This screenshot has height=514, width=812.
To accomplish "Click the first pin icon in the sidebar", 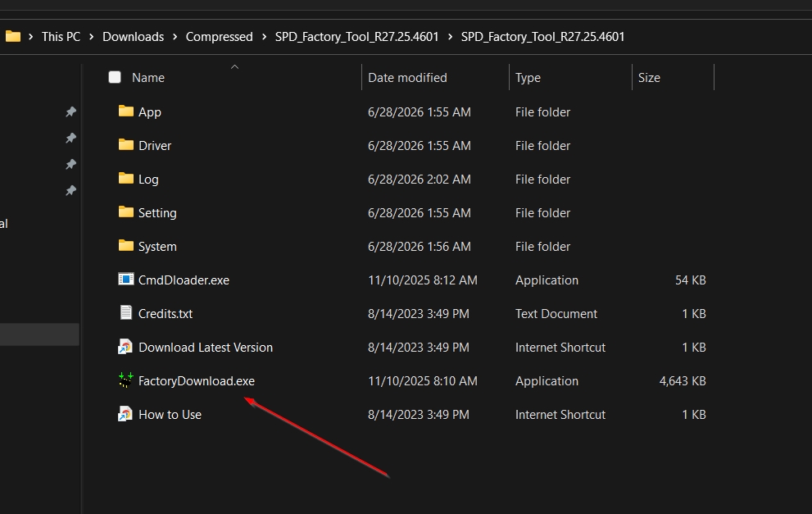I will click(x=71, y=112).
